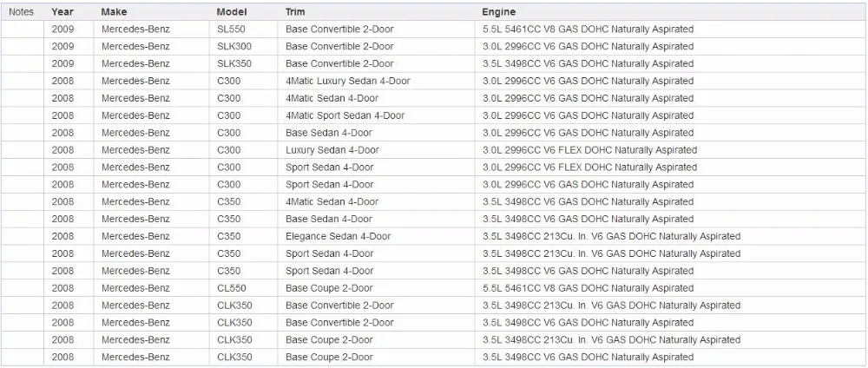
Task: Click the Luxury Sedan 4-Door trim cell
Action: pos(376,150)
